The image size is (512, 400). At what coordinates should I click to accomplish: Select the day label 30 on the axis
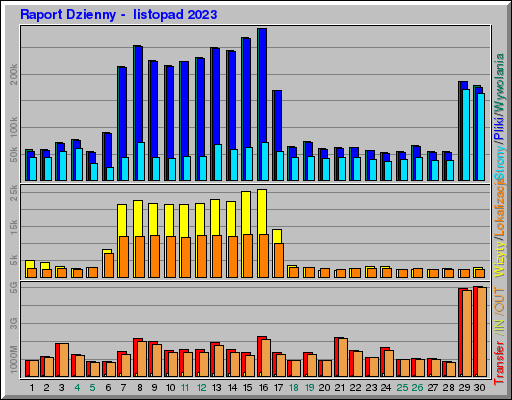(479, 388)
